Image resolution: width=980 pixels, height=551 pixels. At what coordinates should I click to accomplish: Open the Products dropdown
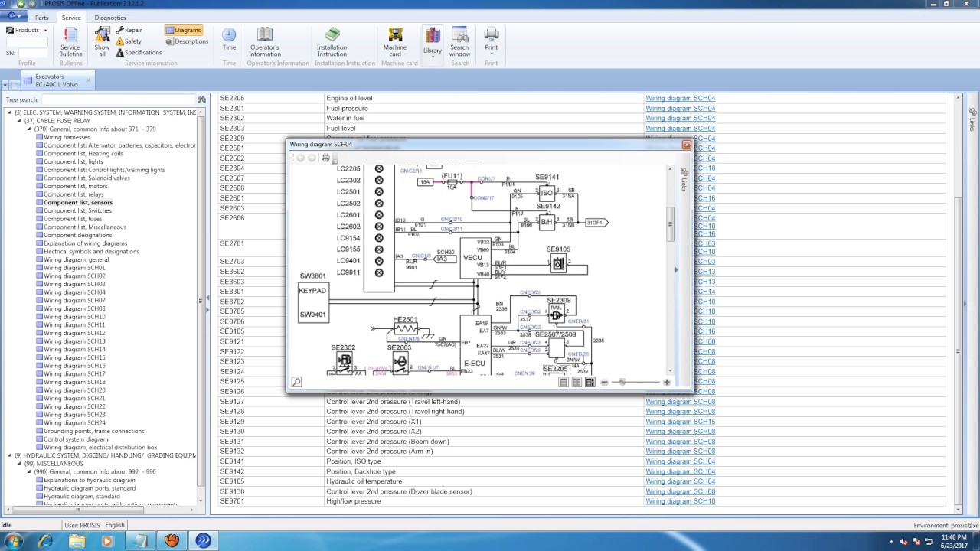tap(27, 31)
